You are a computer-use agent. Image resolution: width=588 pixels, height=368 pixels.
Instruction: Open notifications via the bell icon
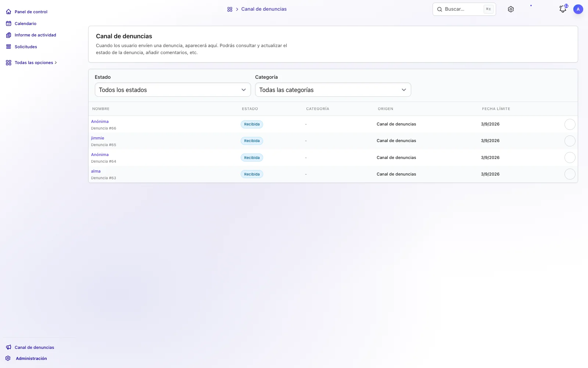point(563,9)
